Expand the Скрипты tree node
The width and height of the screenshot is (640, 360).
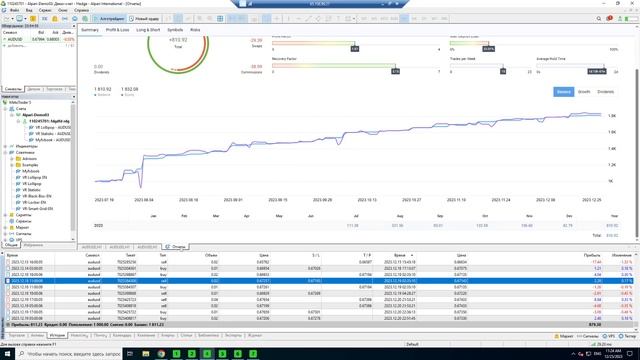pos(5,215)
